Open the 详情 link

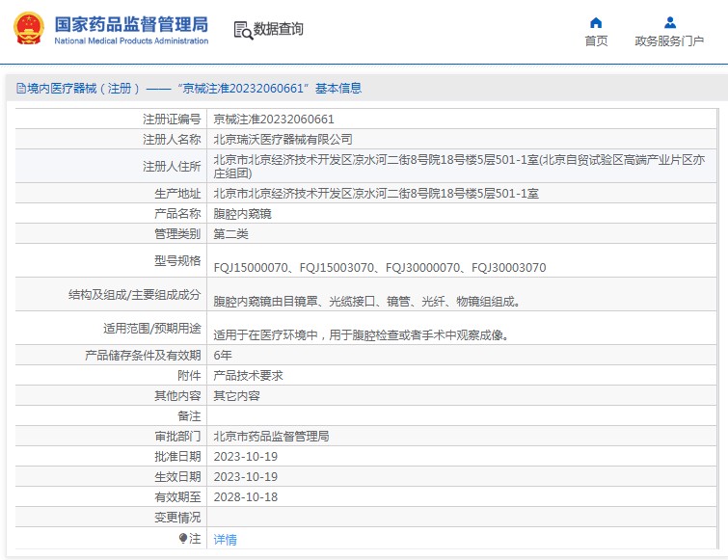226,540
